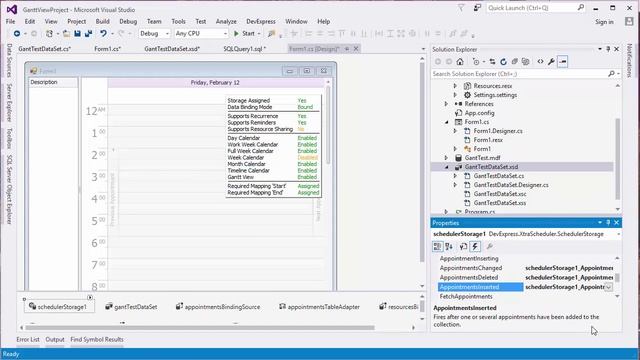Click the Solution Explorer vertical scrollbar

tap(618, 159)
